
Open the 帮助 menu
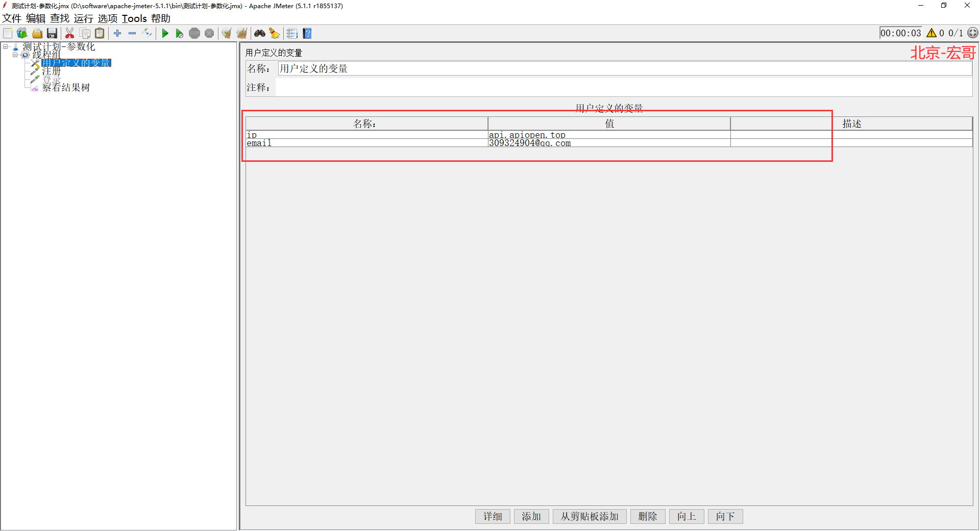[x=161, y=18]
